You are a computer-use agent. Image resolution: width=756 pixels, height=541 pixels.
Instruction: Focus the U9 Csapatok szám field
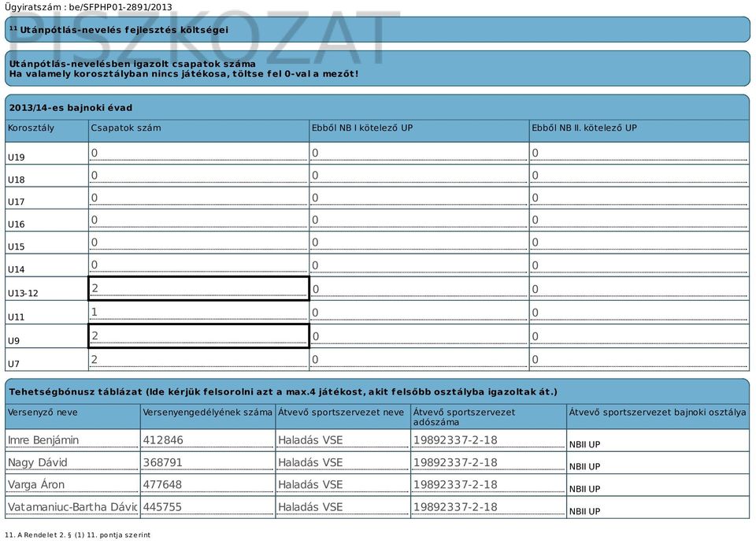[x=198, y=335]
